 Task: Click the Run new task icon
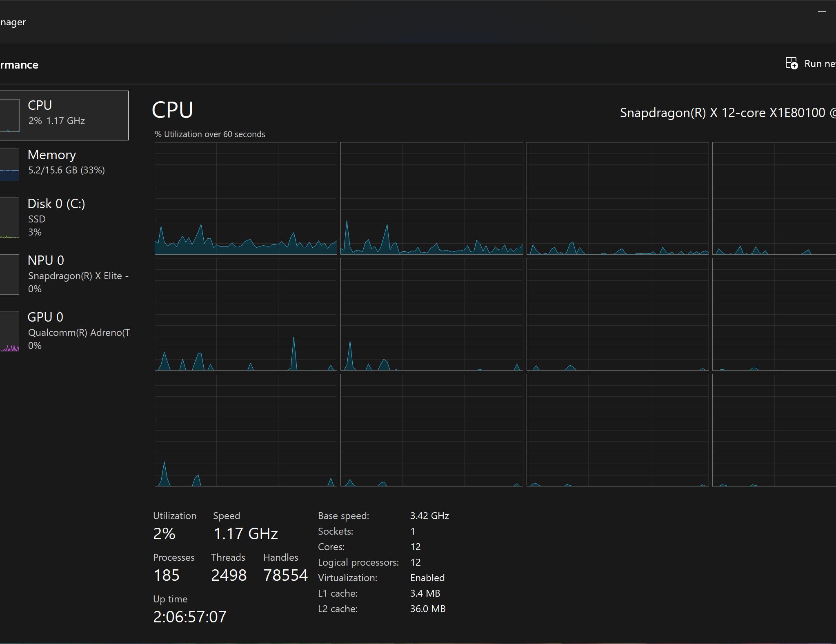point(792,63)
